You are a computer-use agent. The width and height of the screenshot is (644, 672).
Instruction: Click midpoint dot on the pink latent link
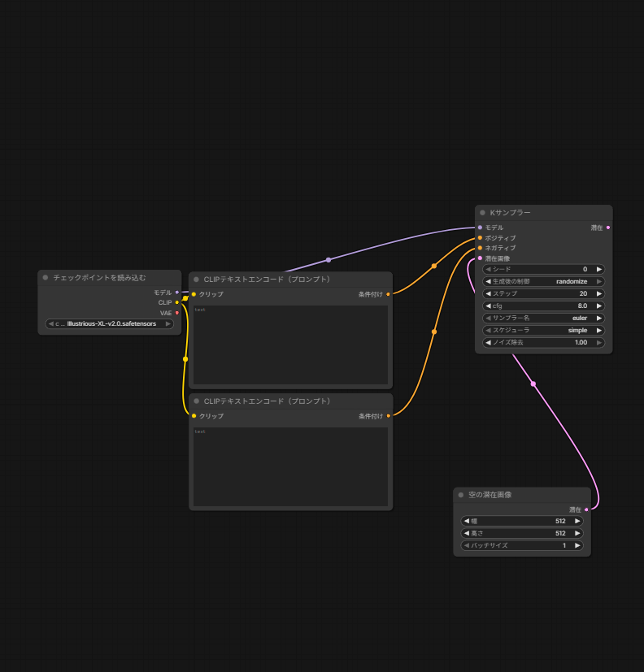pyautogui.click(x=533, y=384)
